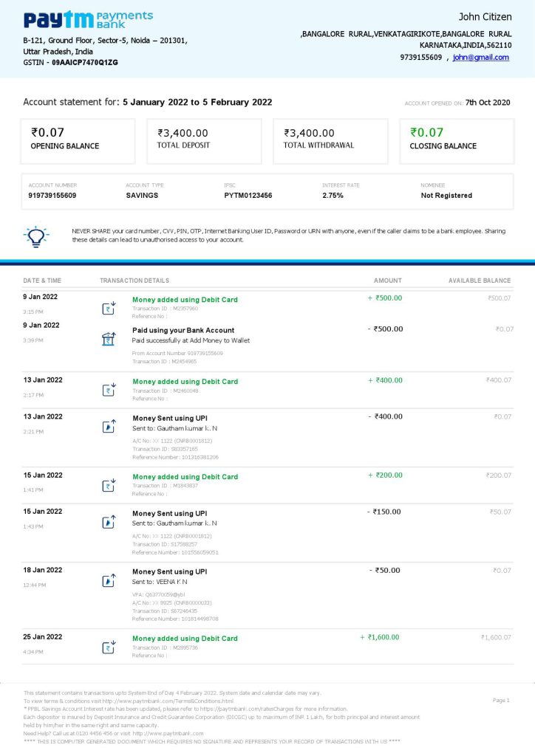
Task: Click the UPI sent icon for the ₹150 transaction
Action: point(109,522)
